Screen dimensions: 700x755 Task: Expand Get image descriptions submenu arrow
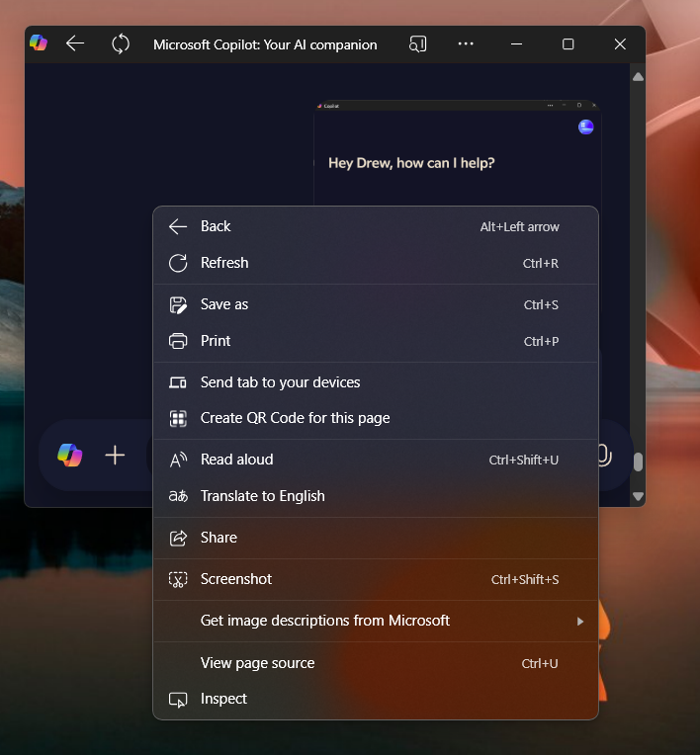580,622
